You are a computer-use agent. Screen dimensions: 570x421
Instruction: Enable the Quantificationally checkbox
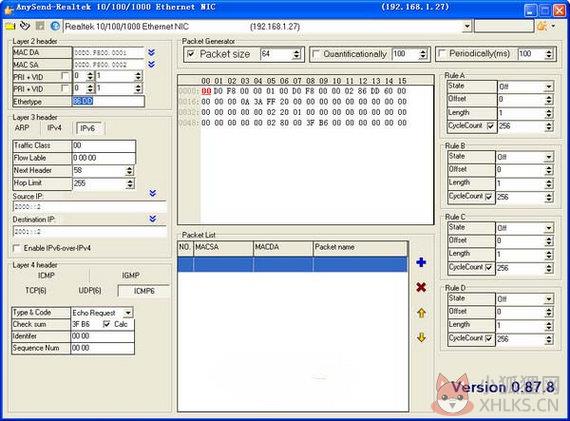(316, 54)
